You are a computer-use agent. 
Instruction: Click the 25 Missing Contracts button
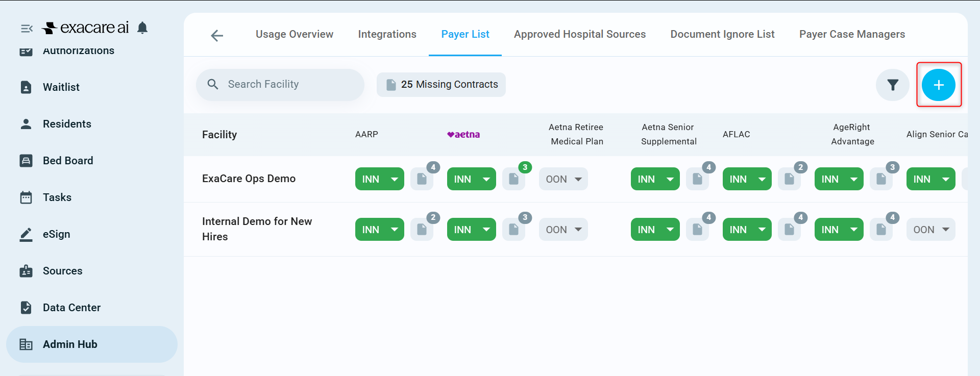tap(442, 85)
